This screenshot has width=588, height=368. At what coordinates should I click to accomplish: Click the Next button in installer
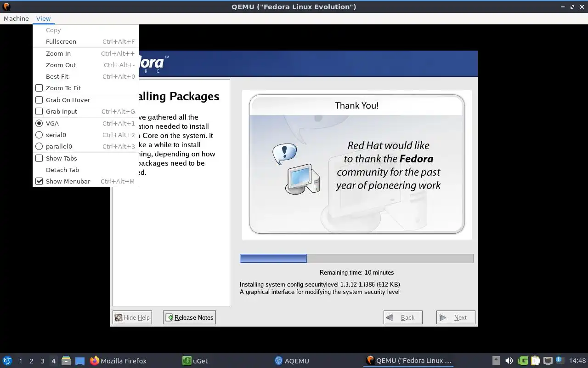point(456,317)
